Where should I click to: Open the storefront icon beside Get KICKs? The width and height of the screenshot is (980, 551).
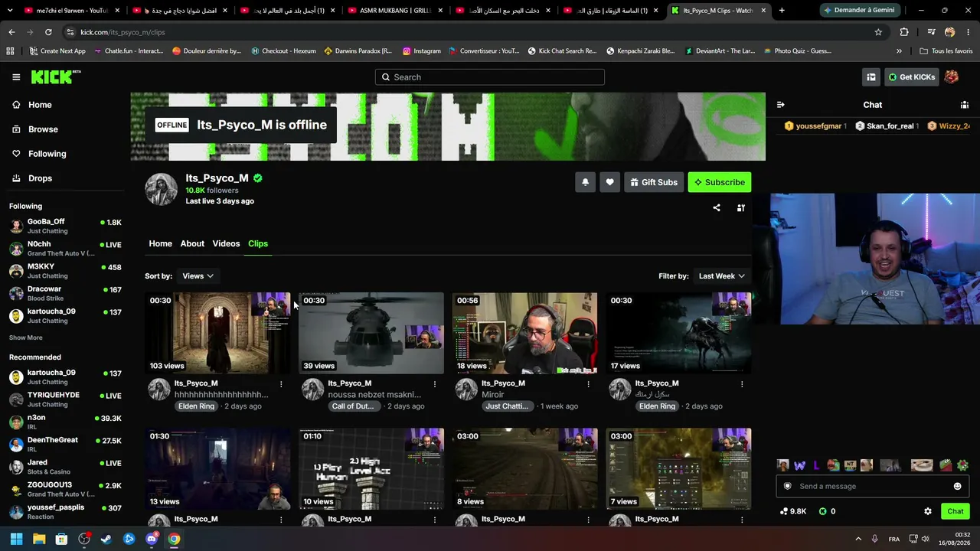point(871,77)
